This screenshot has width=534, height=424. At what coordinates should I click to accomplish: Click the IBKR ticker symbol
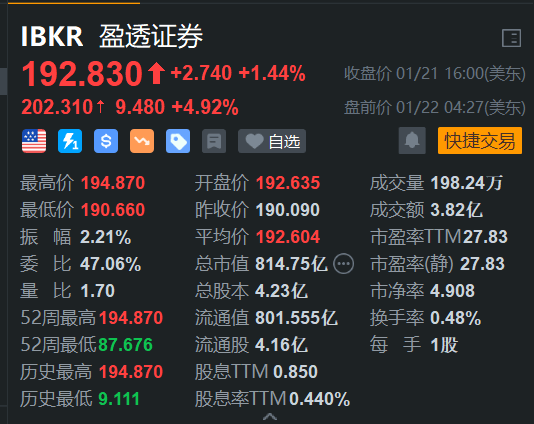(x=52, y=36)
